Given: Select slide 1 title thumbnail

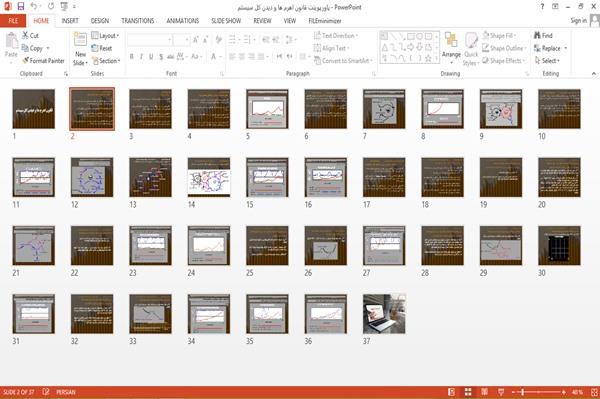Looking at the screenshot, I should point(34,109).
